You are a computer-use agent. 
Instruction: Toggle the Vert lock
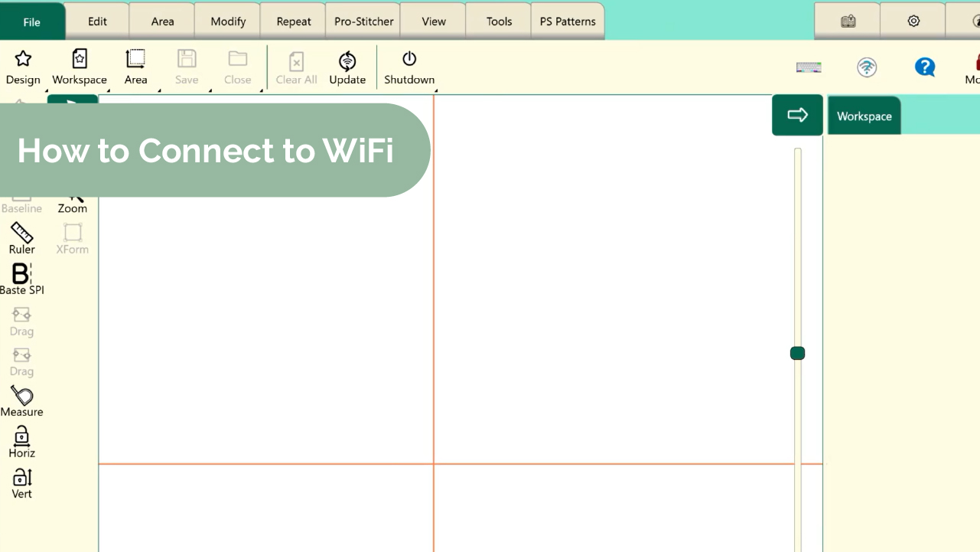[22, 483]
